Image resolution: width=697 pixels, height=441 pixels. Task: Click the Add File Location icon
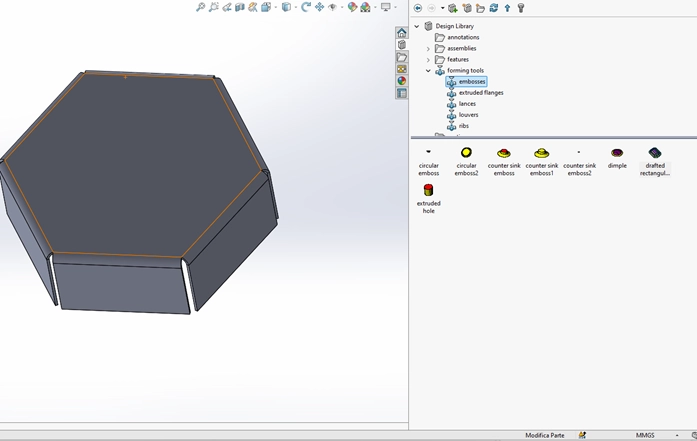pos(467,8)
